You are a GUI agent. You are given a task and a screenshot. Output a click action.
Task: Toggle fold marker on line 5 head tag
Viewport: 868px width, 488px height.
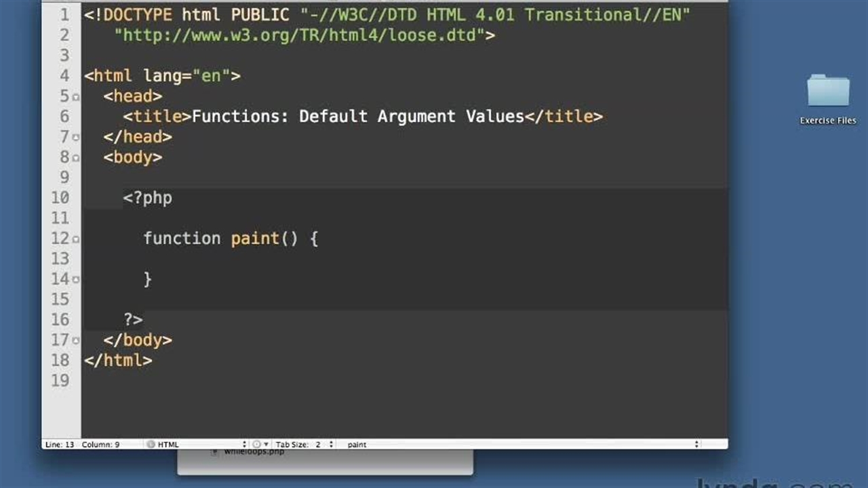click(x=76, y=97)
